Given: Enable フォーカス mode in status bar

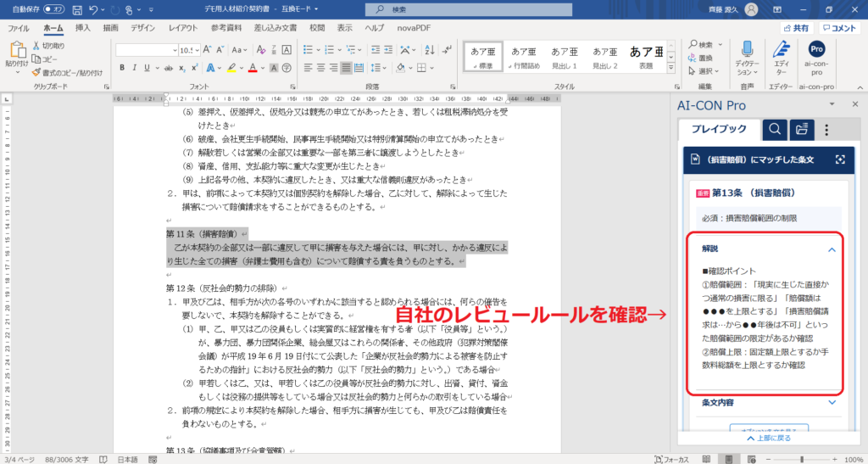Looking at the screenshot, I should (671, 460).
